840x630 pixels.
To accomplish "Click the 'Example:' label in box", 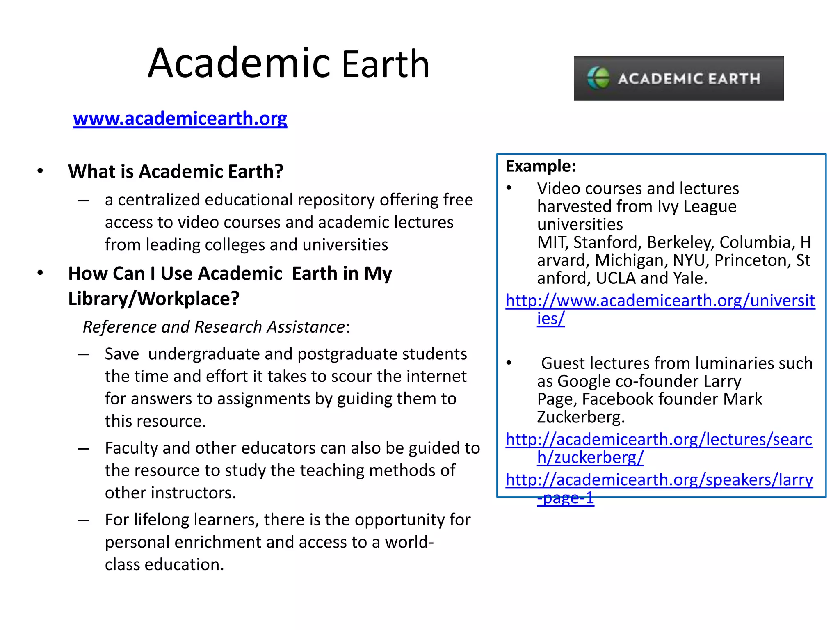I will 541,166.
